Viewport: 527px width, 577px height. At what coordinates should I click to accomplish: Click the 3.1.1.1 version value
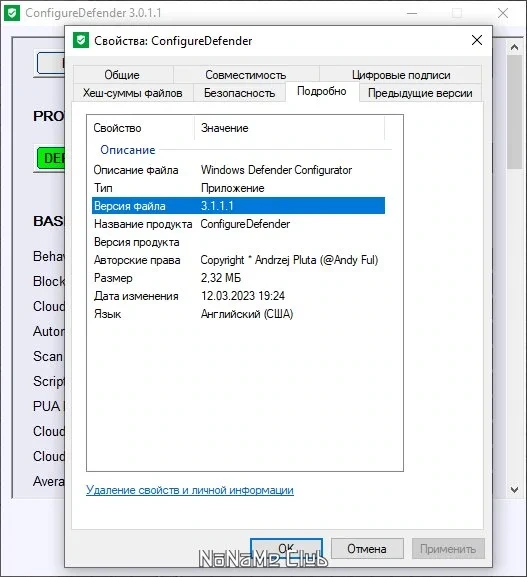click(x=217, y=206)
